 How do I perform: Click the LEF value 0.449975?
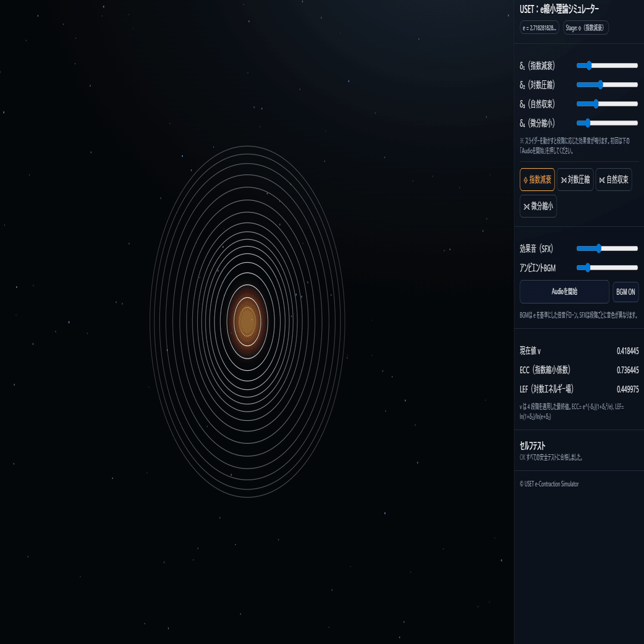(x=627, y=389)
